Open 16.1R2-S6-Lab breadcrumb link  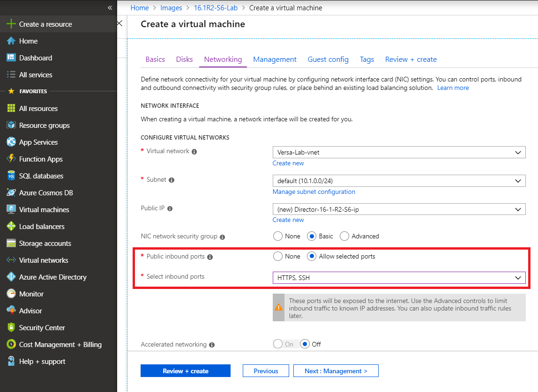click(x=216, y=8)
